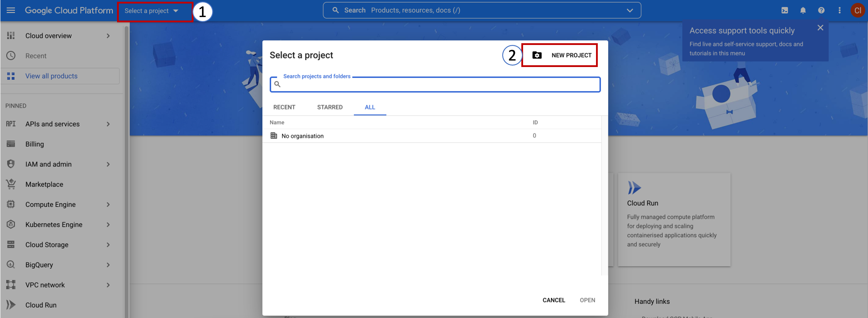Open Cloud overview in sidebar

pos(48,36)
